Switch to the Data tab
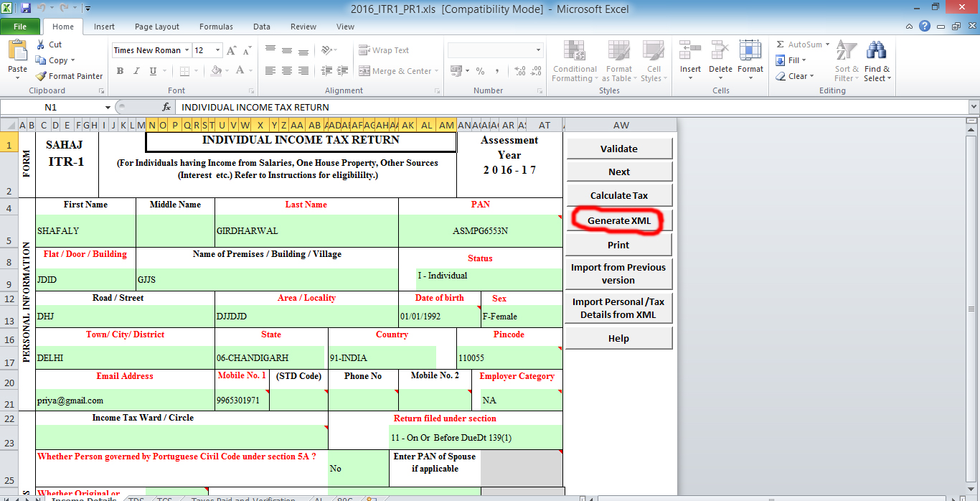The image size is (980, 501). (262, 27)
